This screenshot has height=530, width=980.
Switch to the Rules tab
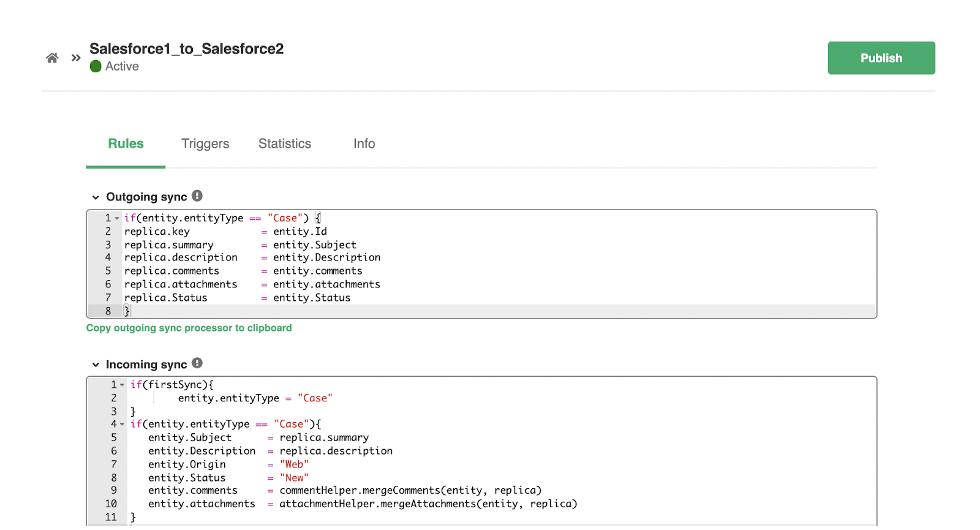click(x=126, y=143)
